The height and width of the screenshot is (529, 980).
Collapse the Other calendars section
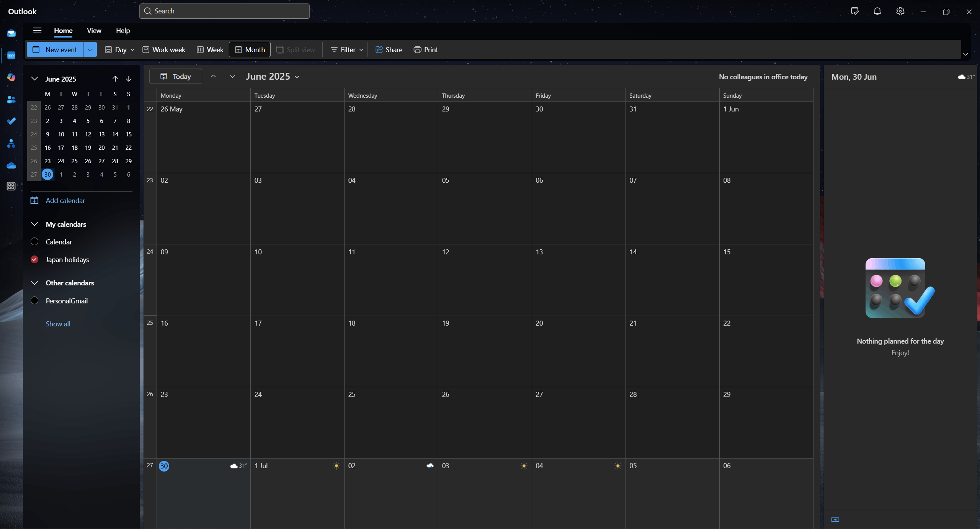34,283
